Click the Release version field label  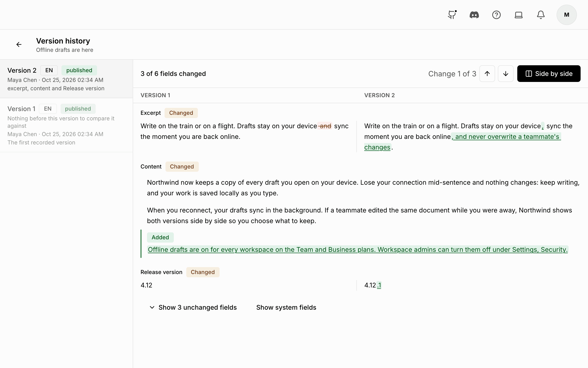click(161, 272)
